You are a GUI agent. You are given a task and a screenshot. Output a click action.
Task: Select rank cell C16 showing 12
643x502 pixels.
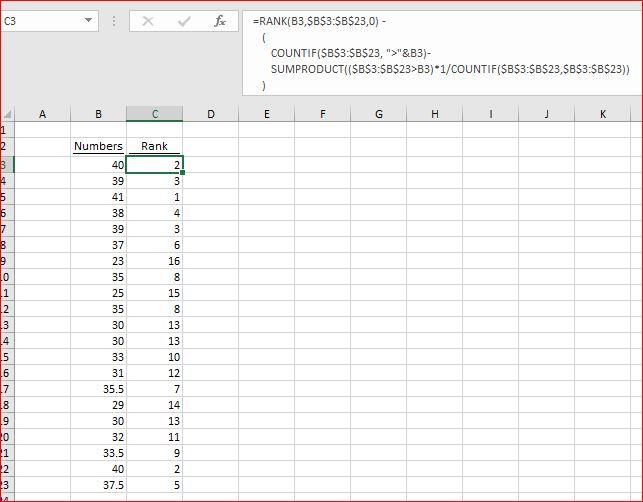tap(155, 373)
